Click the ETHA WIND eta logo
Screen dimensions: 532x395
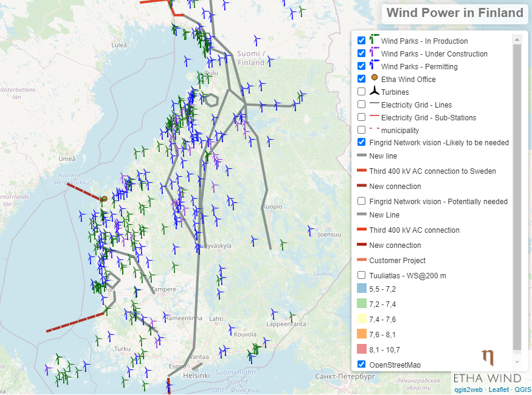coord(488,359)
